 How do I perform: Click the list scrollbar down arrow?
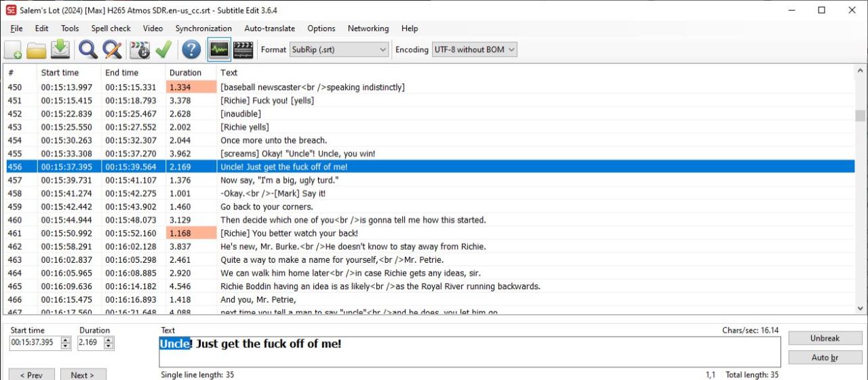pos(861,308)
